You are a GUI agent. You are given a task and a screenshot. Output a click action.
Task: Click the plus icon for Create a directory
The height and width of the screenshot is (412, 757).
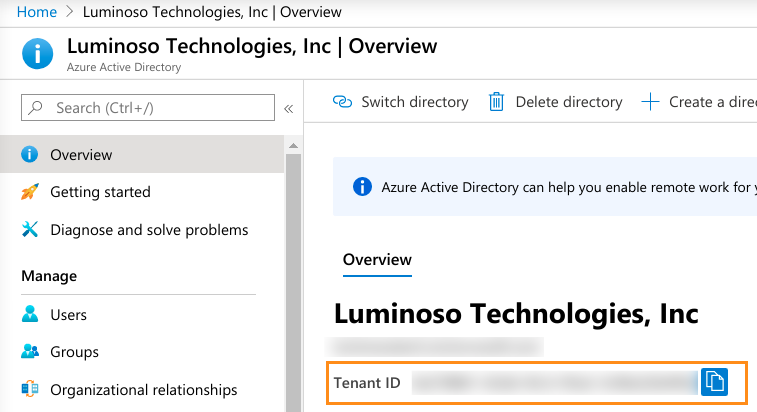tap(650, 102)
